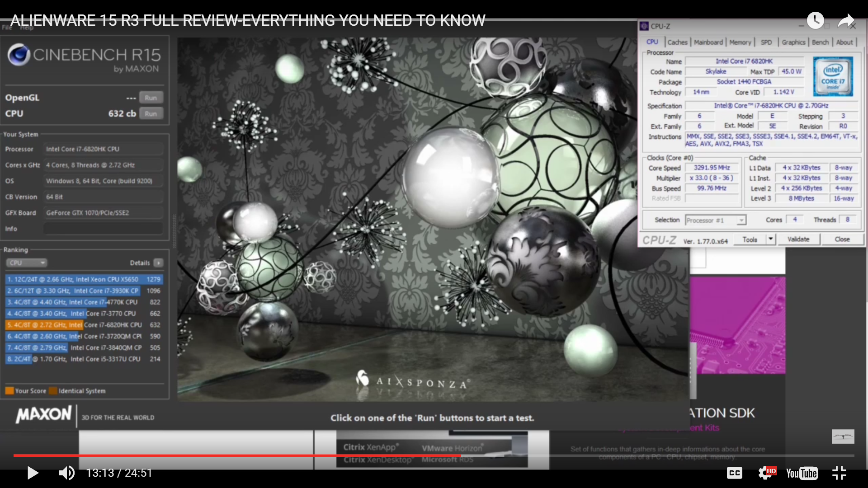The image size is (868, 488).
Task: Mute the video volume speaker icon
Action: (x=67, y=473)
